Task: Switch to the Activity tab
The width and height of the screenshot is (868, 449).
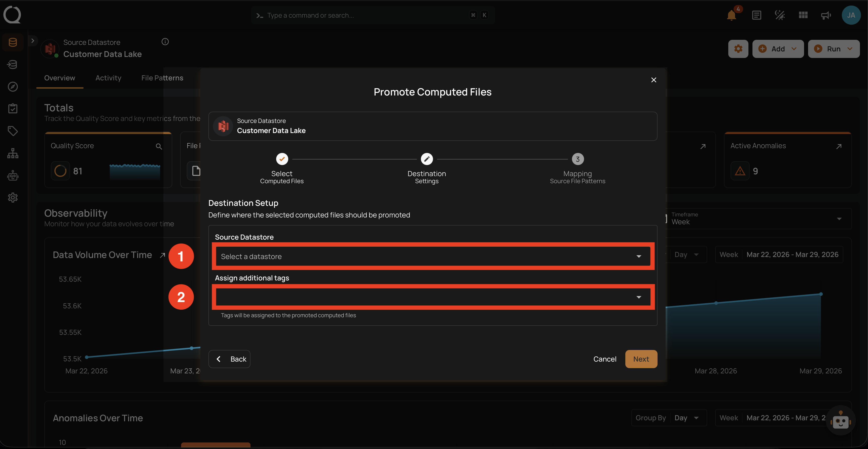Action: tap(108, 78)
